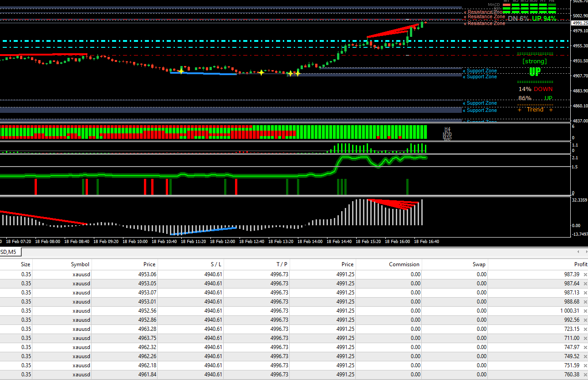Select take profit value of the 4963.75 trade
Image resolution: width=588 pixels, height=380 pixels.
tap(279, 338)
